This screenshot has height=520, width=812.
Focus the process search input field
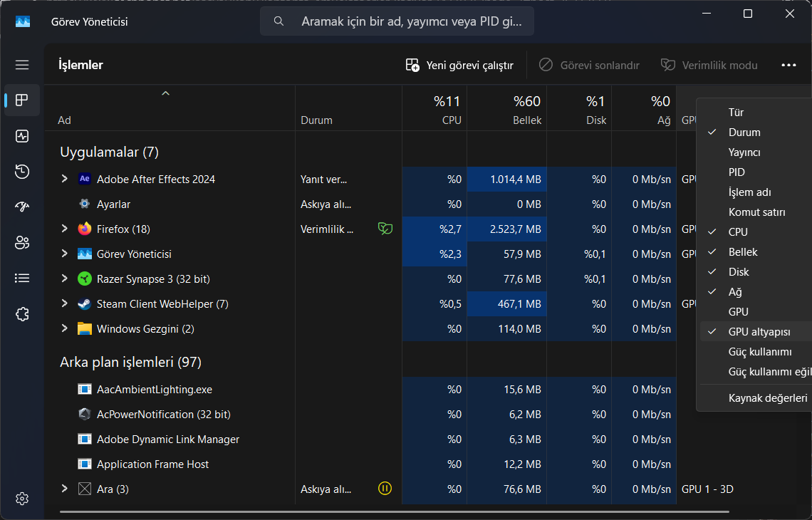click(x=397, y=21)
